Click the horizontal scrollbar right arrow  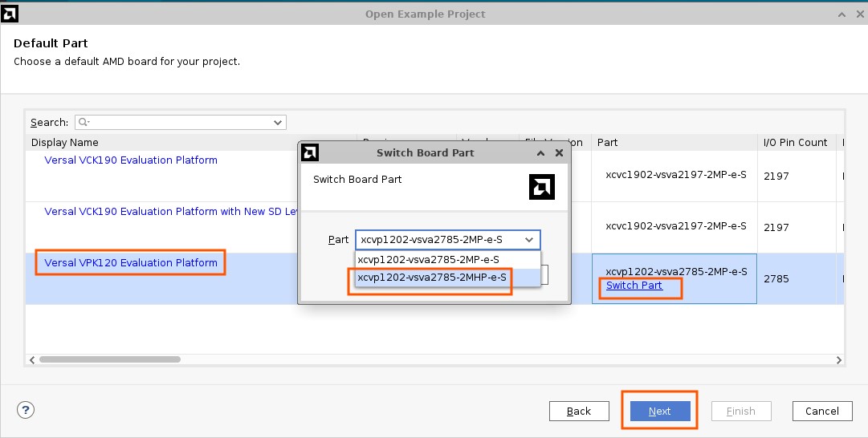click(x=839, y=359)
